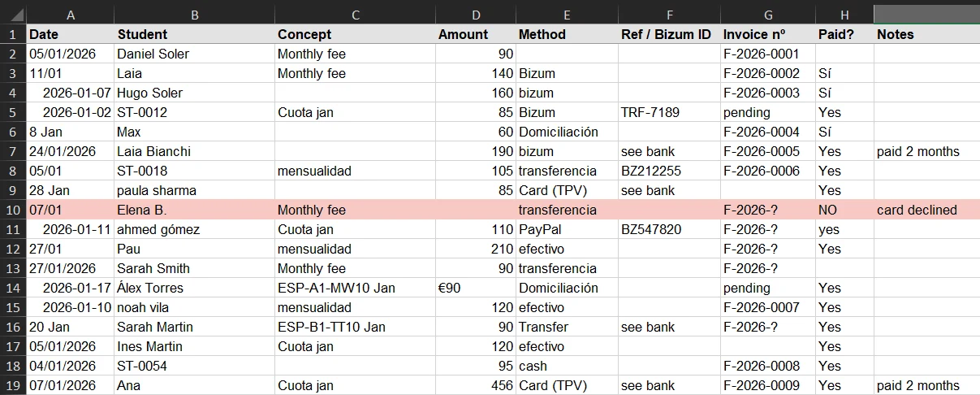The image size is (980, 395).
Task: Select cell 'F-2026-0001'
Action: pos(768,54)
